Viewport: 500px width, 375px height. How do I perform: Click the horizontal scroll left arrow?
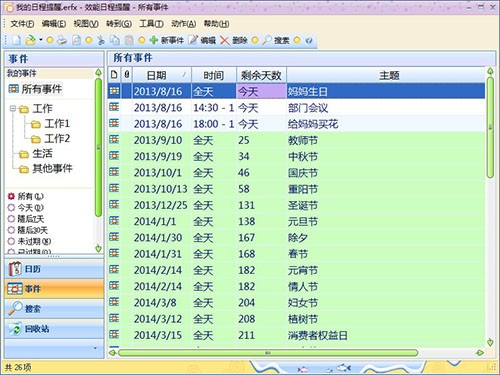click(113, 353)
